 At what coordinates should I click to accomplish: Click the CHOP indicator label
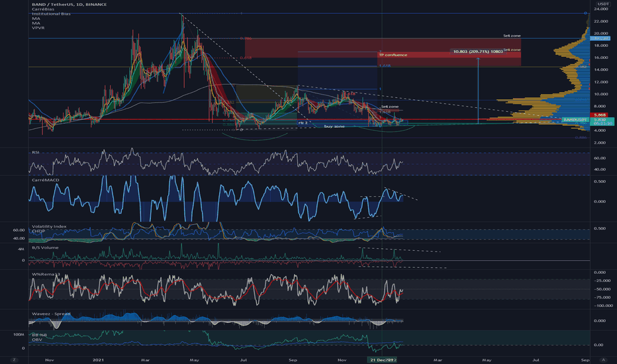pyautogui.click(x=38, y=231)
